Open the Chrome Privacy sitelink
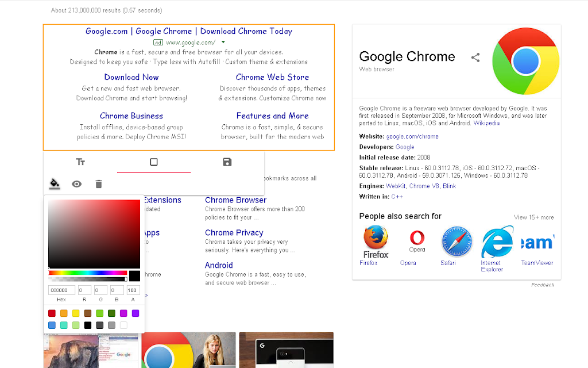 pos(234,233)
